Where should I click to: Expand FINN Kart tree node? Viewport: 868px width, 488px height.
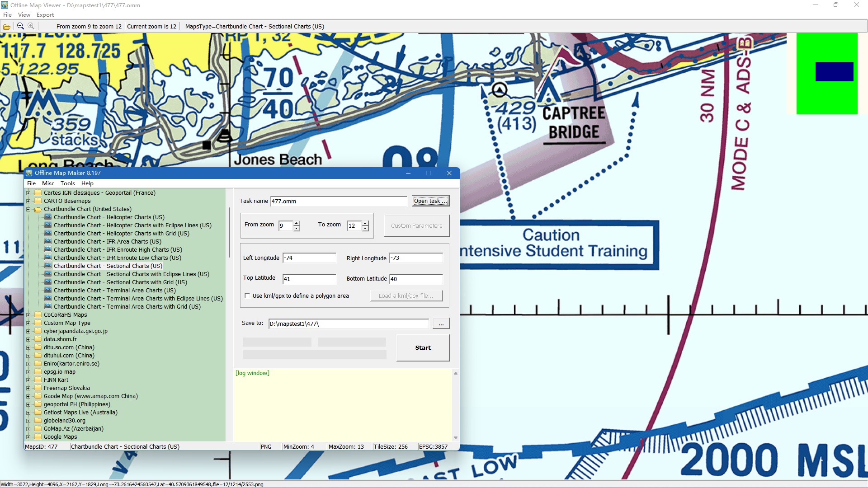pyautogui.click(x=28, y=380)
